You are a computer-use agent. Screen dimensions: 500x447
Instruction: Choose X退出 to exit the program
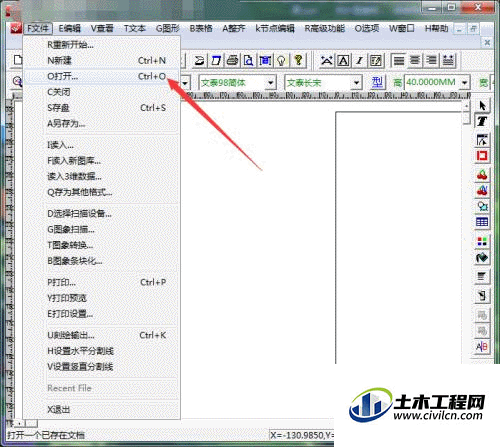103,409
